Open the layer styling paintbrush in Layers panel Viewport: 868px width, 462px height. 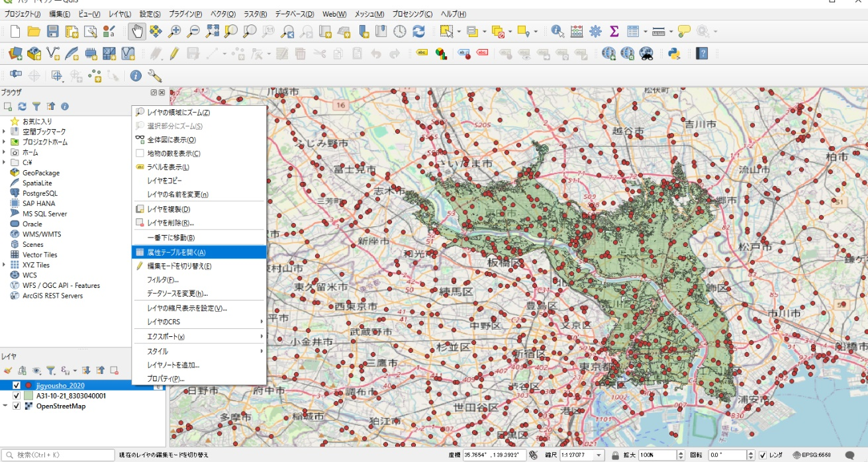click(8, 371)
